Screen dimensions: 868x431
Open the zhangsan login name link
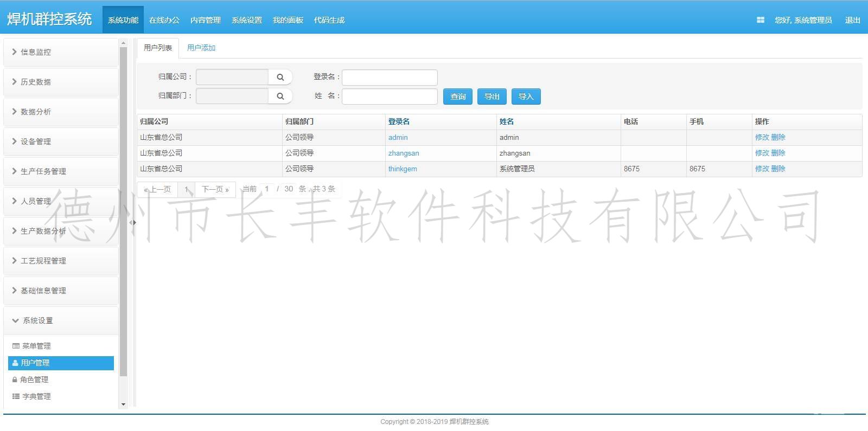pos(404,153)
